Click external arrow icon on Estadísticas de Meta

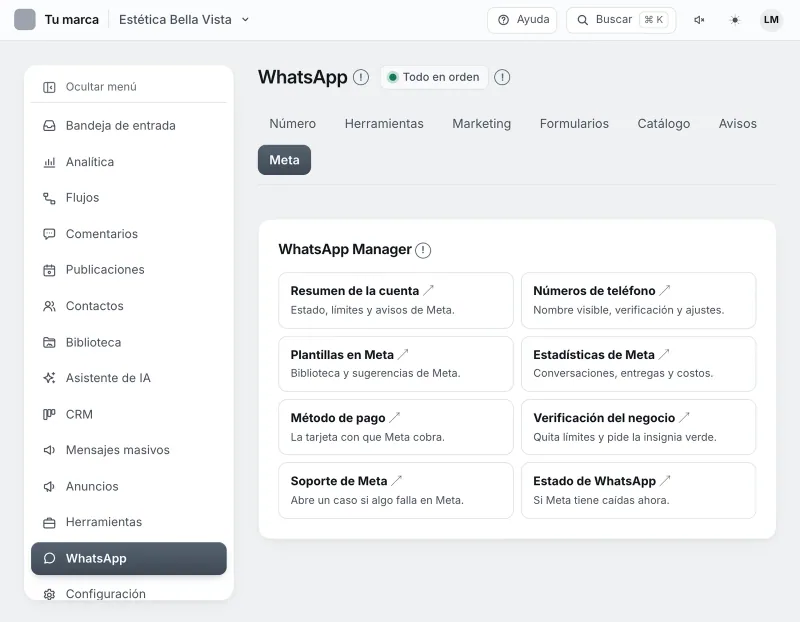pos(664,354)
